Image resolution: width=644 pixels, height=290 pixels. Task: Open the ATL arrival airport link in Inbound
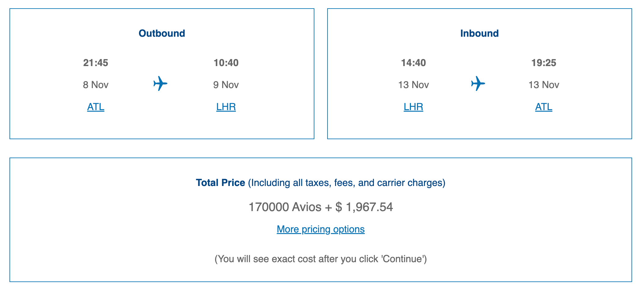tap(544, 107)
